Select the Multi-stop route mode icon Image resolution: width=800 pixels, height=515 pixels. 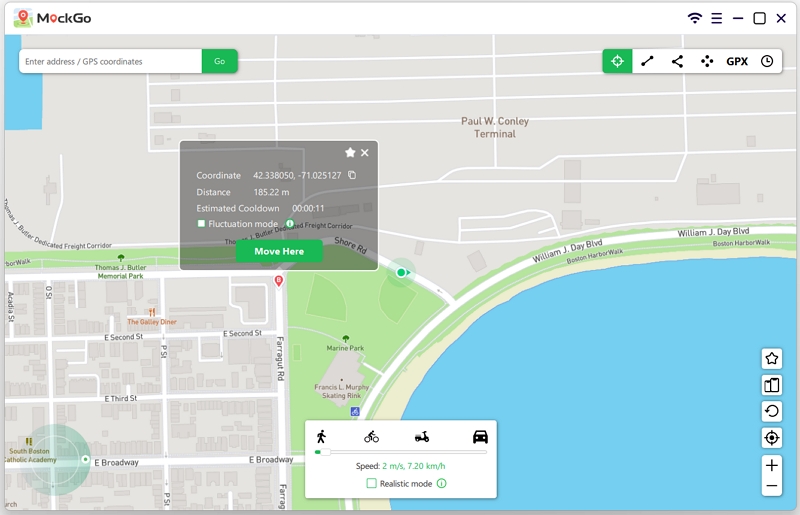click(677, 61)
